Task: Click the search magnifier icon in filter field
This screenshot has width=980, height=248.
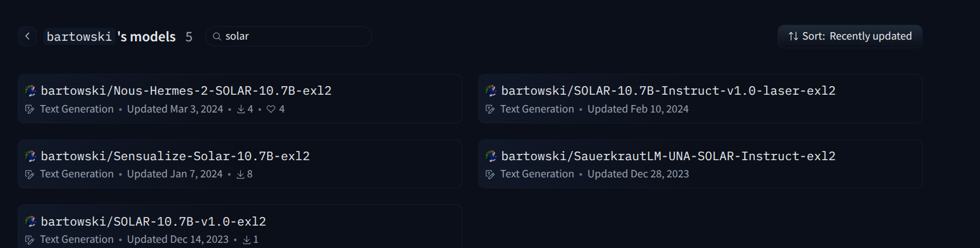Action: coord(217,37)
